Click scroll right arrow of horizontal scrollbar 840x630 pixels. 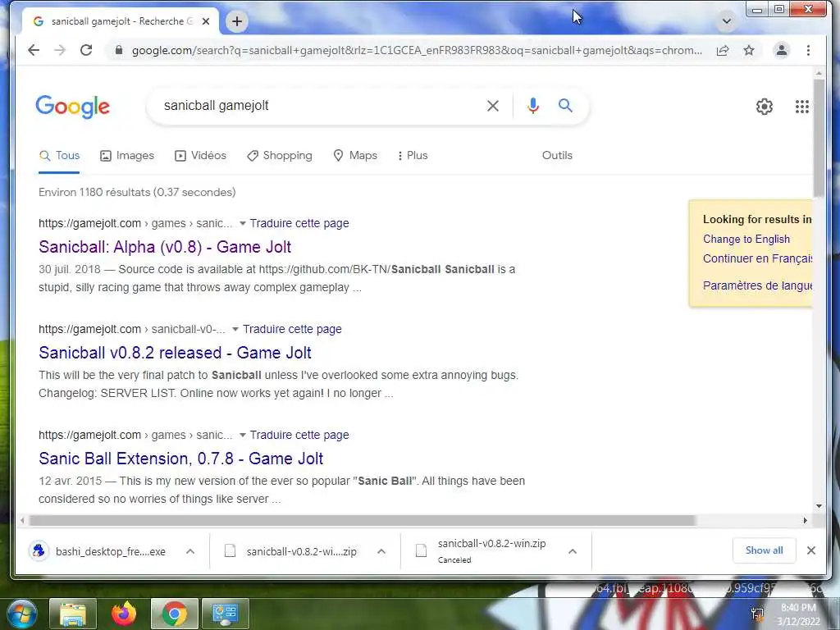click(x=806, y=521)
